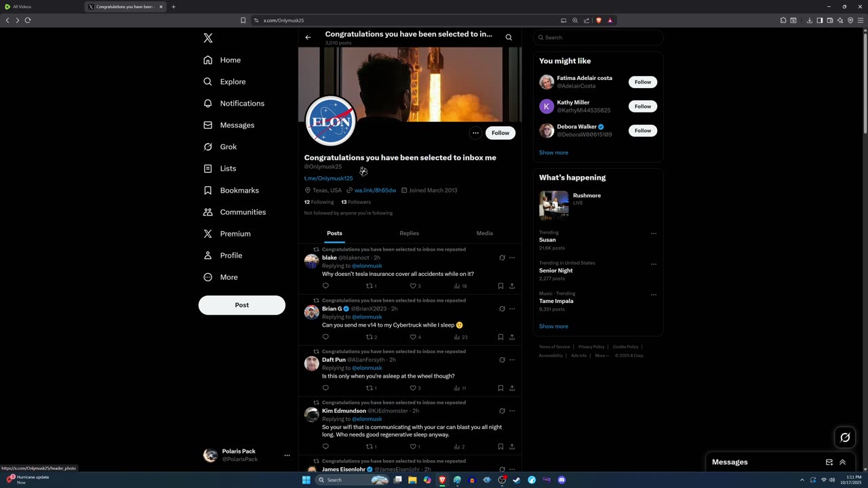Open more options on blake's post
Screen dimensions: 868x488
[512, 258]
